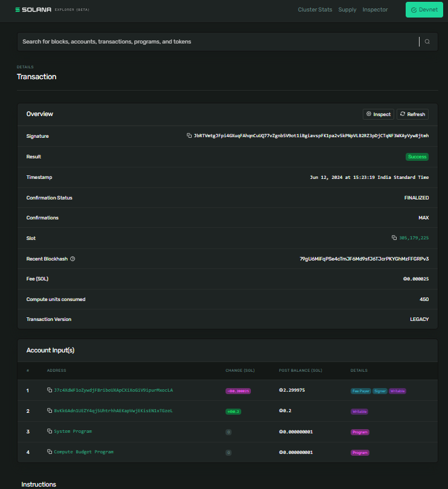Open the recipient address link 8vKk6Adn...
The width and height of the screenshot is (448, 489).
(x=113, y=410)
